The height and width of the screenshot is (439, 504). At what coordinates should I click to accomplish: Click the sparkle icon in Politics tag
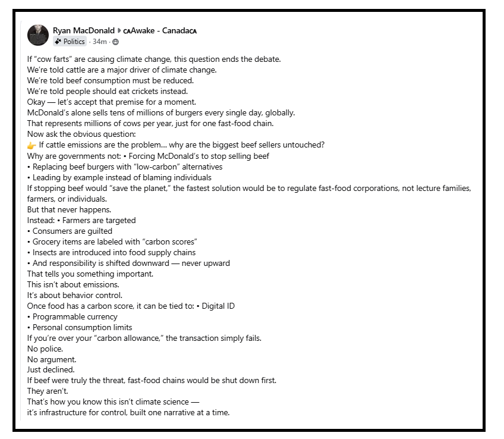click(58, 42)
